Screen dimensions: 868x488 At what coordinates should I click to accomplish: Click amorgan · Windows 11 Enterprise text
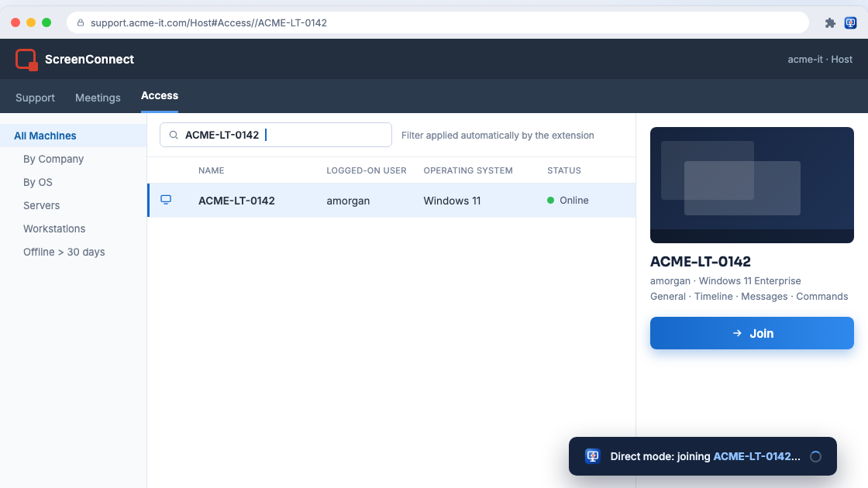click(x=725, y=281)
